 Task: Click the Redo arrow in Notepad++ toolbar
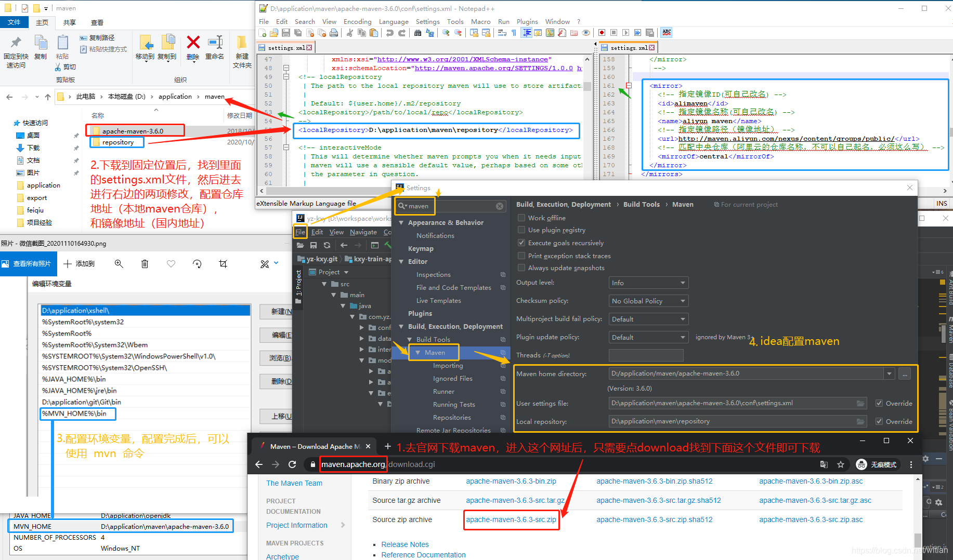pos(401,33)
